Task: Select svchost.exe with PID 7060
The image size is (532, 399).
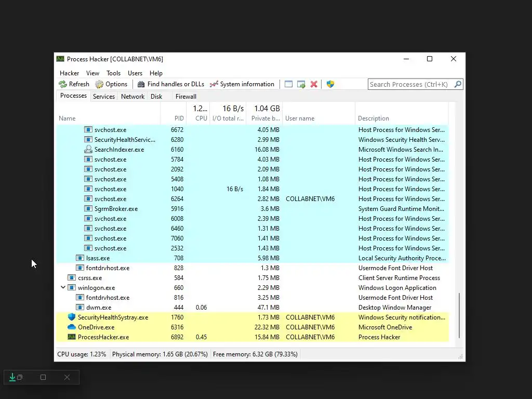Action: 252,238
